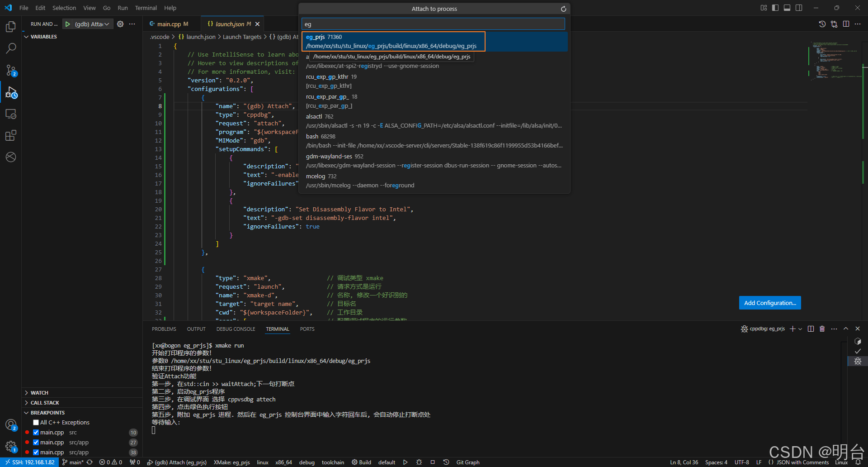The height and width of the screenshot is (467, 868).
Task: Switch to the main.cpp editor tab
Action: (x=170, y=24)
